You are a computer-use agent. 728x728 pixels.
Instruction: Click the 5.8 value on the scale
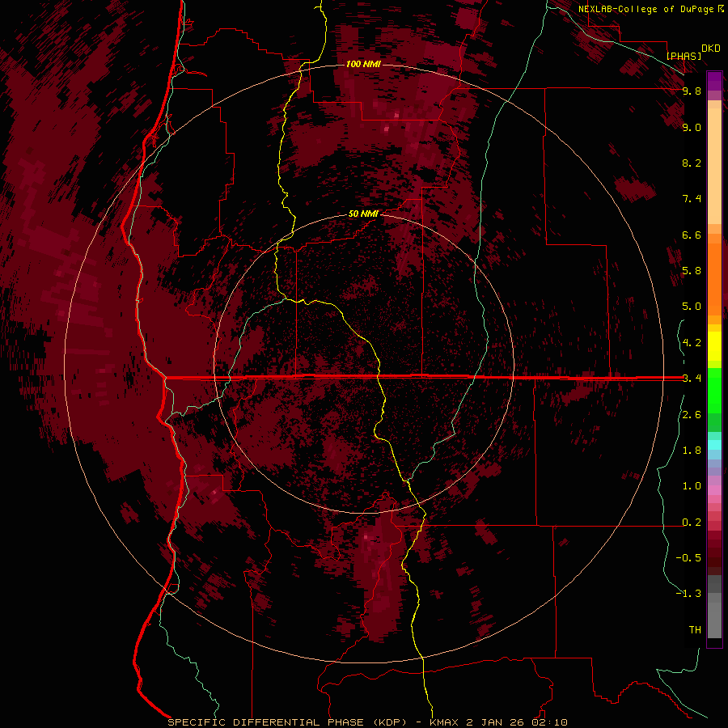pos(692,271)
